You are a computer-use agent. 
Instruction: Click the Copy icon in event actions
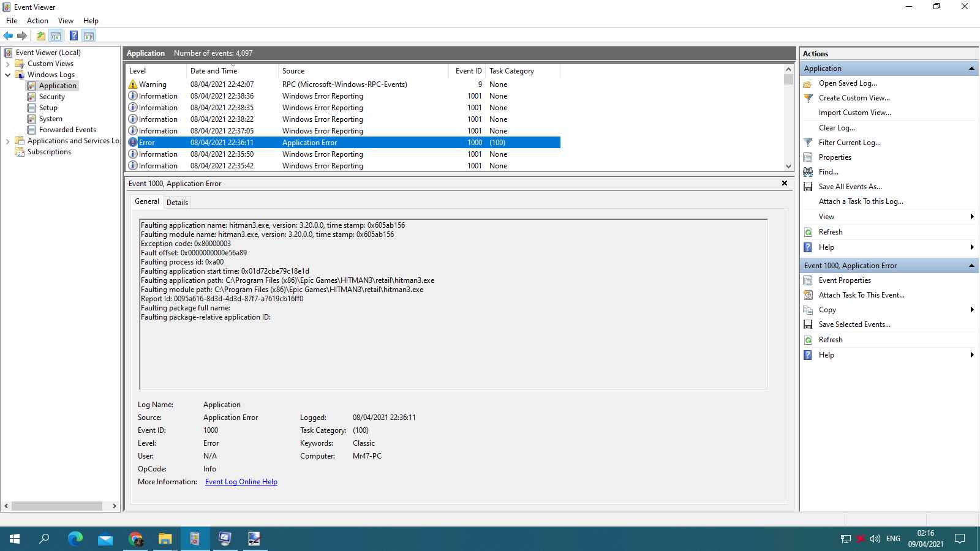coord(808,310)
